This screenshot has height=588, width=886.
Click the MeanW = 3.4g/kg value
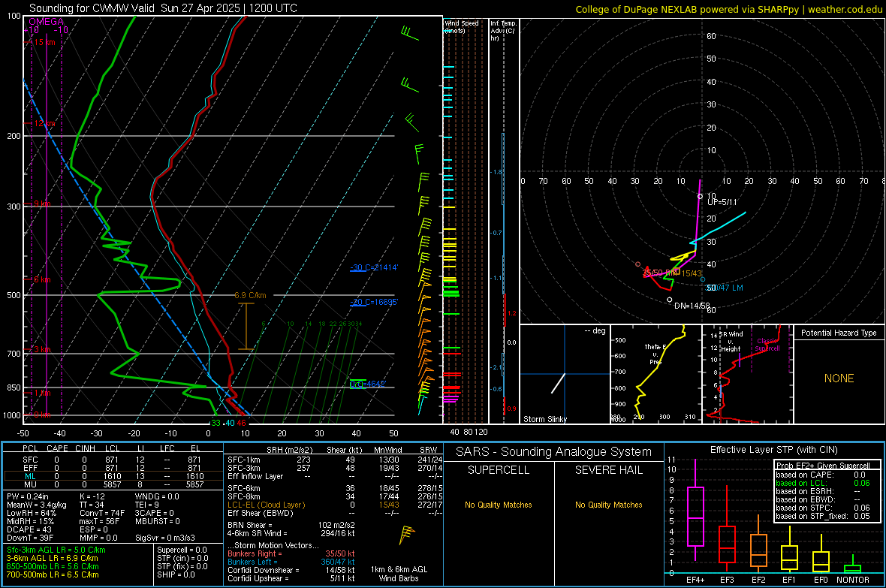click(x=37, y=505)
